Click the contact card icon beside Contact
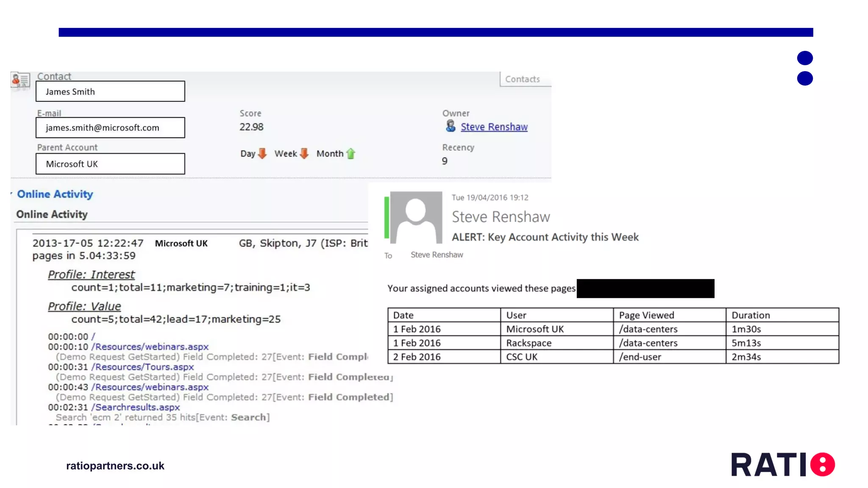Viewport: 868px width, 488px height. click(x=20, y=80)
